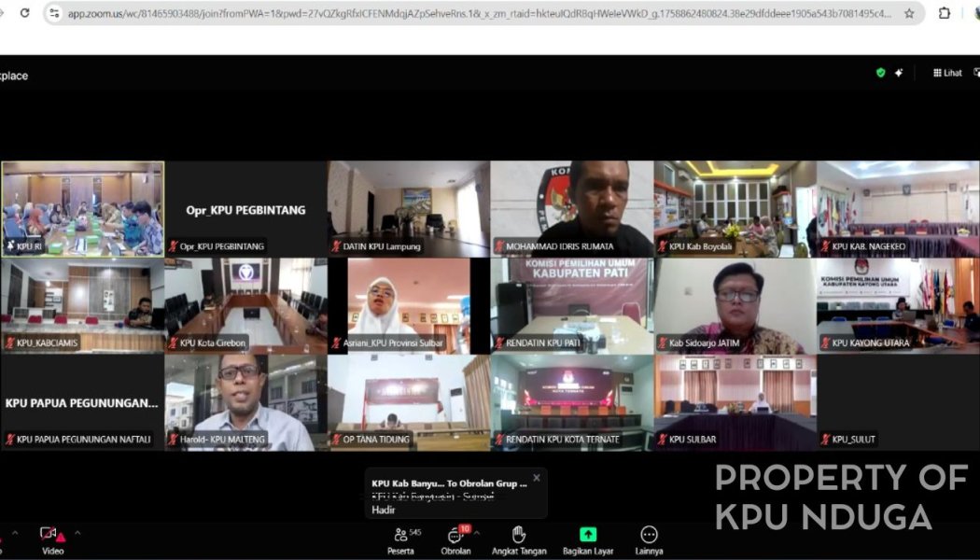Open the Lihat view layout menu

(x=946, y=73)
